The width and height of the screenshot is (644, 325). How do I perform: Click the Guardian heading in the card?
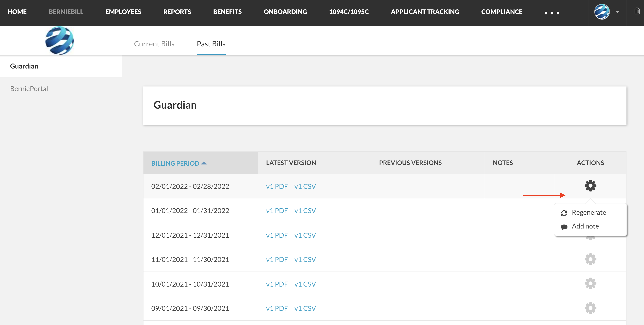[175, 105]
